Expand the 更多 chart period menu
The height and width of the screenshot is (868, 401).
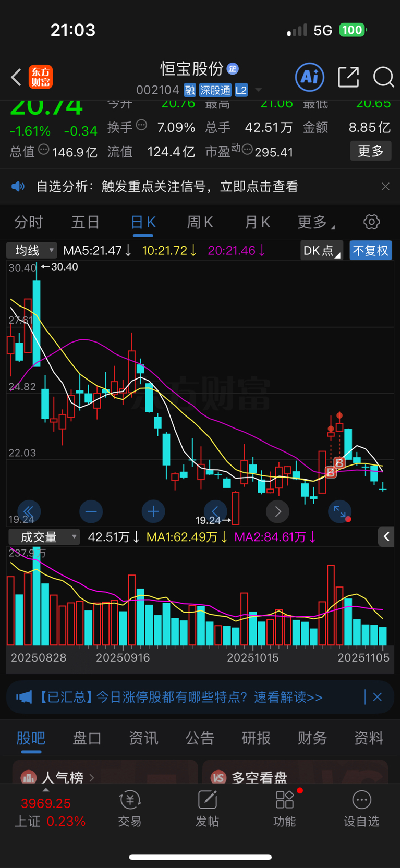click(x=316, y=223)
